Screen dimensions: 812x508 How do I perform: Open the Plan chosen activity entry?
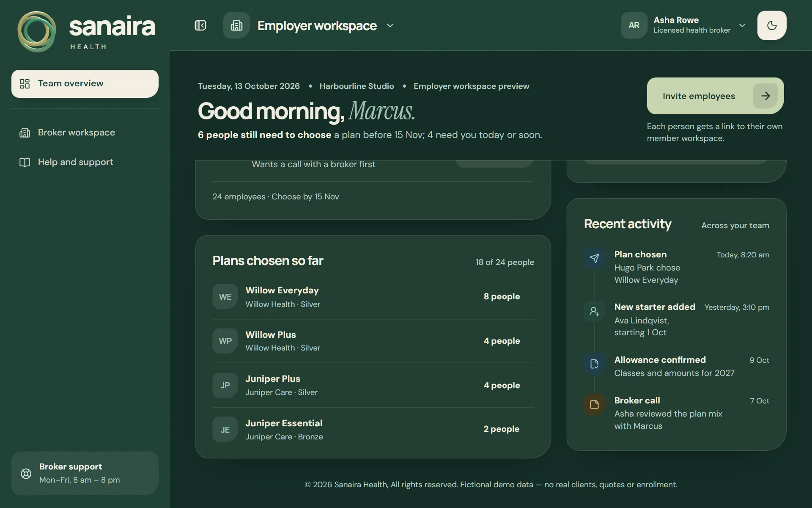coord(677,267)
